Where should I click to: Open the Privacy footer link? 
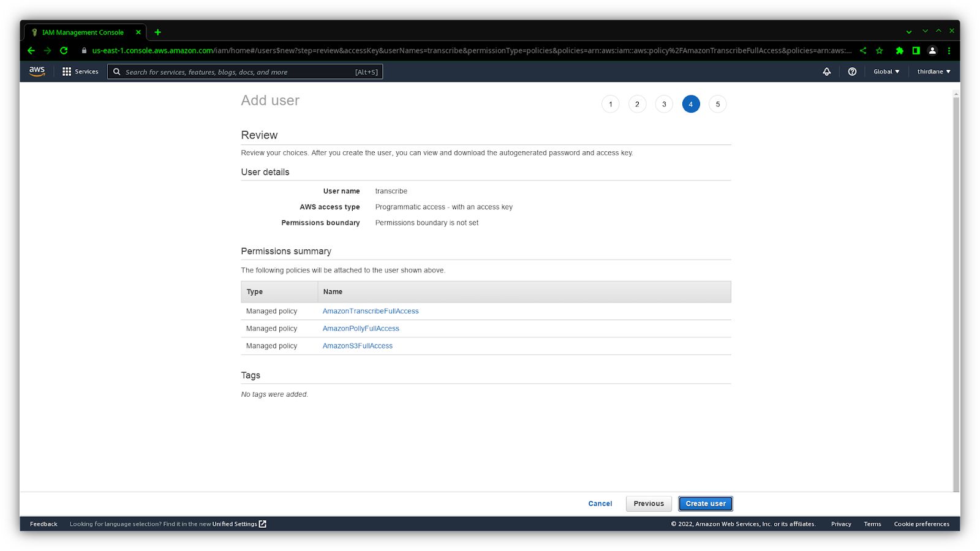[x=841, y=524]
